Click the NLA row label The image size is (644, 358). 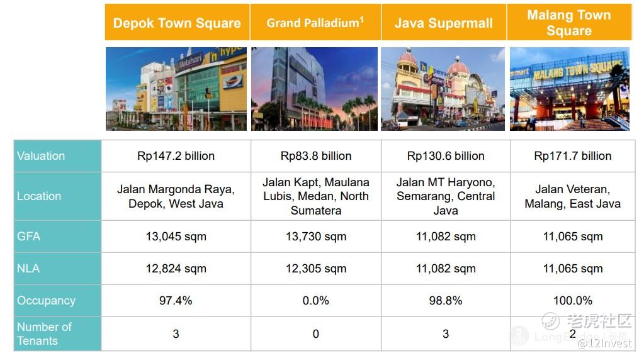click(x=57, y=269)
